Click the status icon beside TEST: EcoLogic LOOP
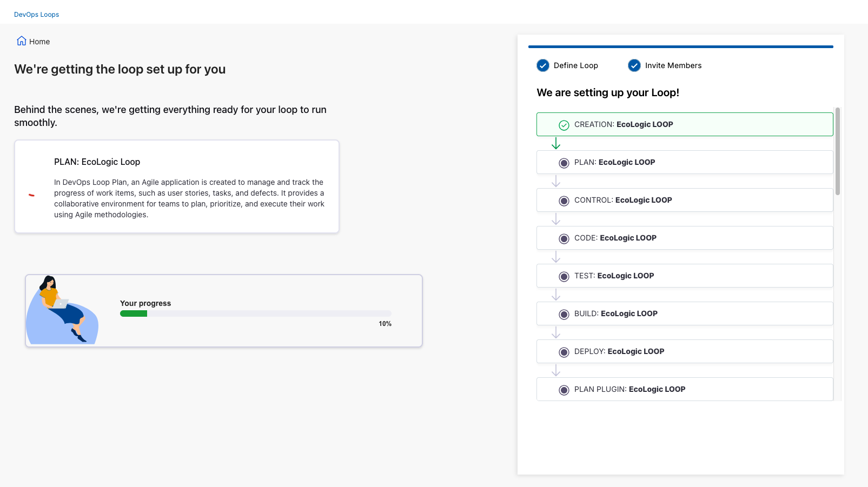Image resolution: width=868 pixels, height=487 pixels. click(564, 276)
